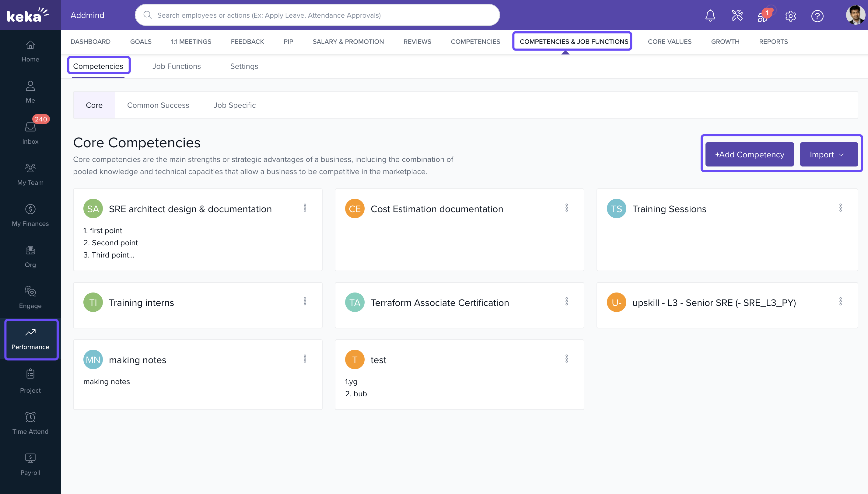868x494 pixels.
Task: Open the CORE VALUES menu tab
Action: click(669, 41)
